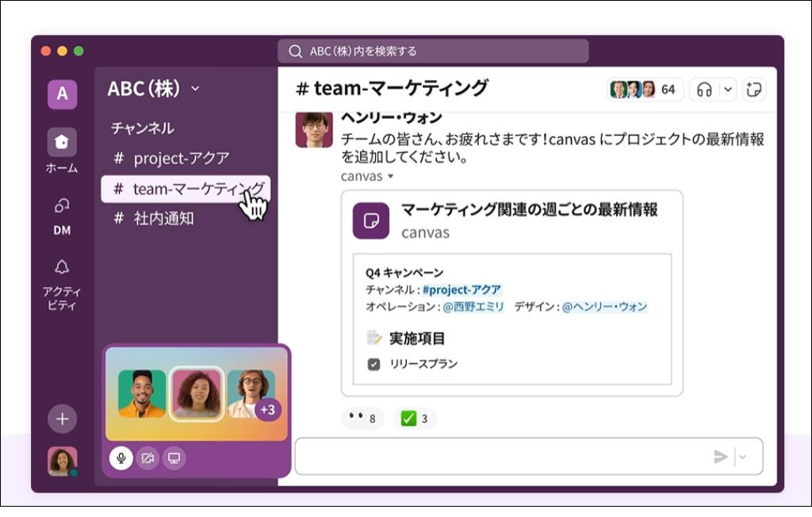Expand the ABC (株) workspace menu chevron
The height and width of the screenshot is (517, 812).
tap(195, 89)
